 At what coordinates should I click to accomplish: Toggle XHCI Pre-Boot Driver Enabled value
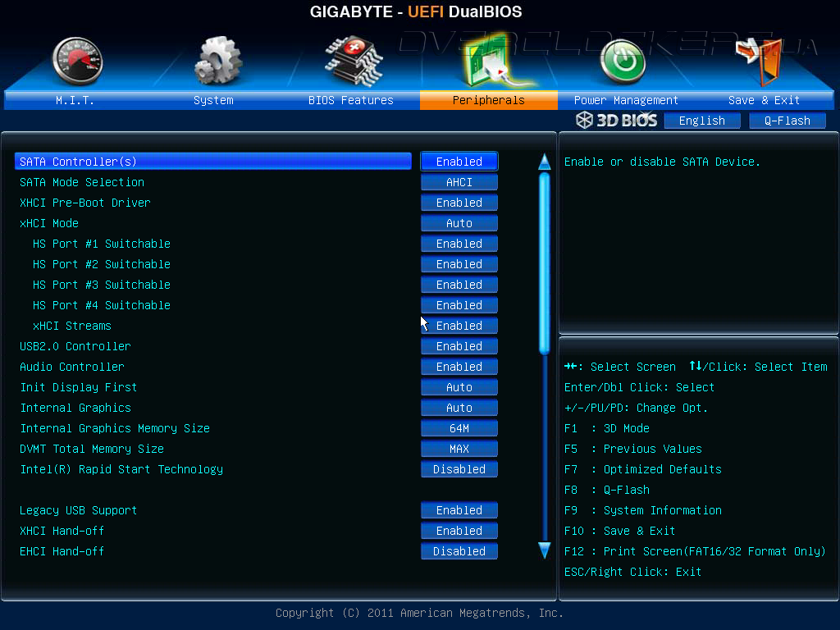(459, 203)
